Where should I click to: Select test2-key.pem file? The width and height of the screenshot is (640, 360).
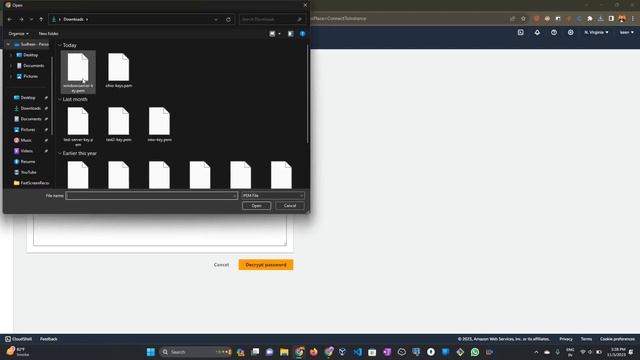click(119, 124)
